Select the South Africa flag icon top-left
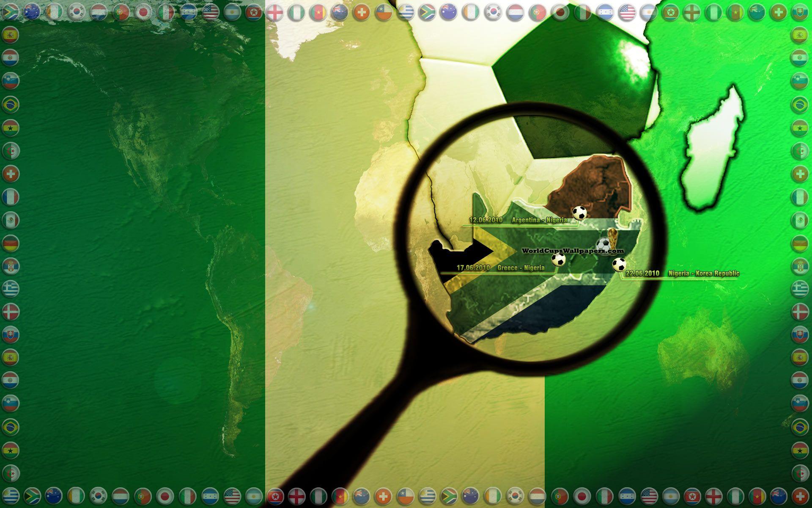The height and width of the screenshot is (508, 812). point(11,11)
